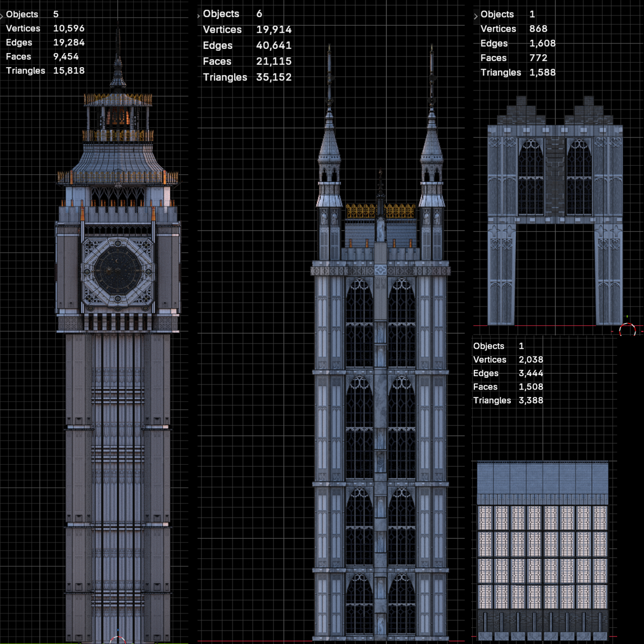Expand the chevron above Vertices 868
This screenshot has width=644, height=644.
pyautogui.click(x=475, y=16)
